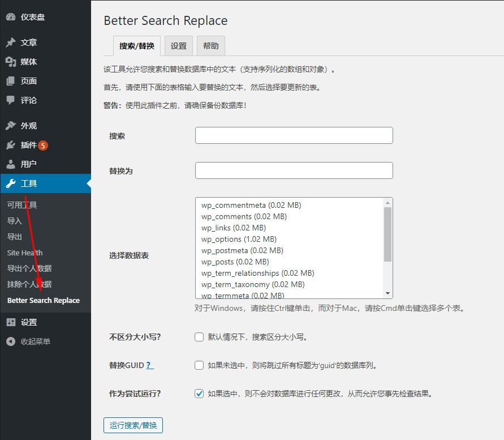Focus the 搜索 input field

294,135
